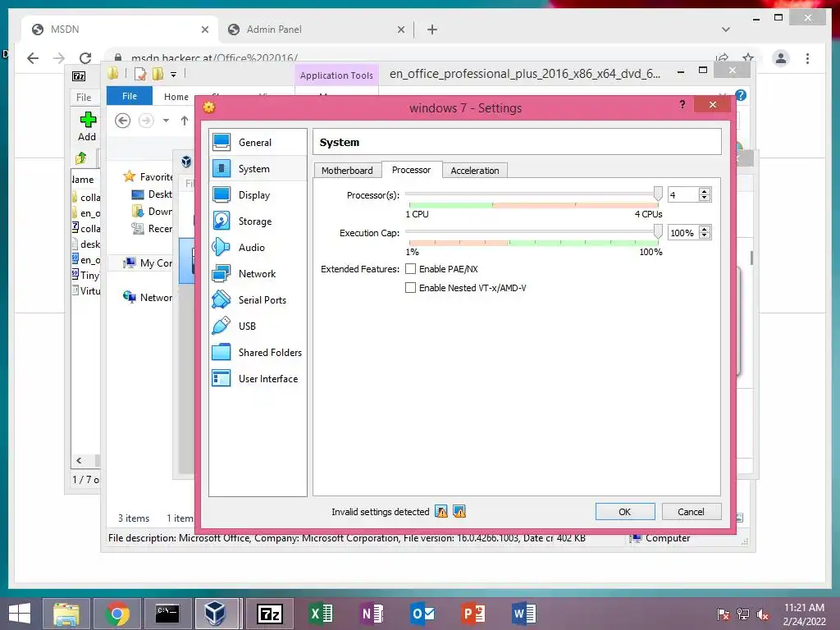
Task: Click the Execution Cap slider handle
Action: point(658,231)
